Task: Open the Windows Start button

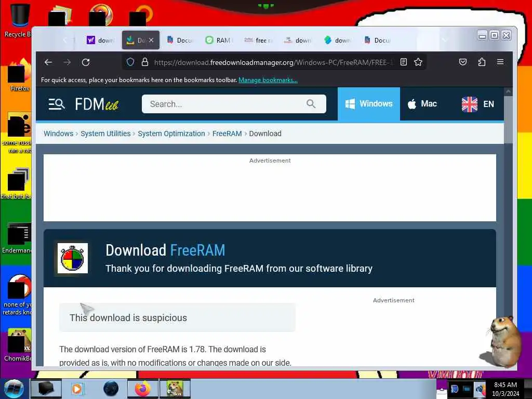Action: pyautogui.click(x=13, y=389)
